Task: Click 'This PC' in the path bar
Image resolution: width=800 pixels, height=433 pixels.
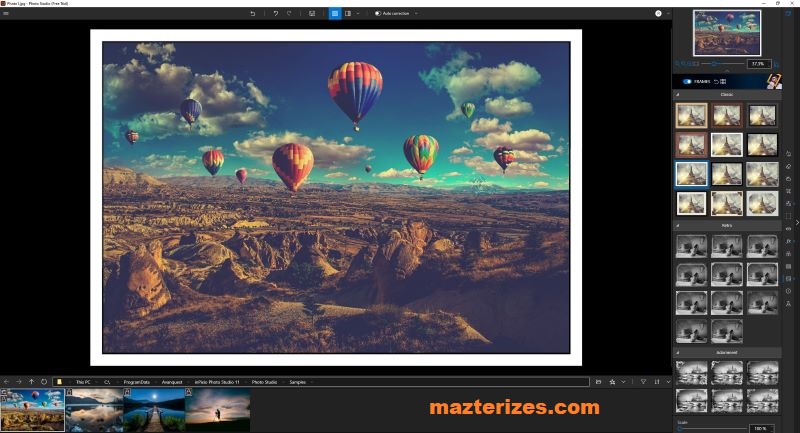Action: pos(83,382)
